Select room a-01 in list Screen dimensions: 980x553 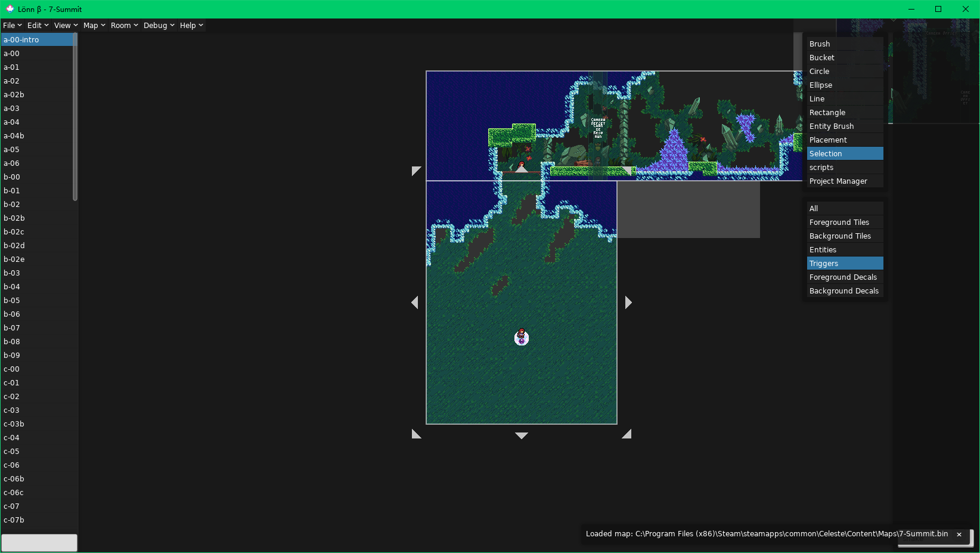pos(36,67)
